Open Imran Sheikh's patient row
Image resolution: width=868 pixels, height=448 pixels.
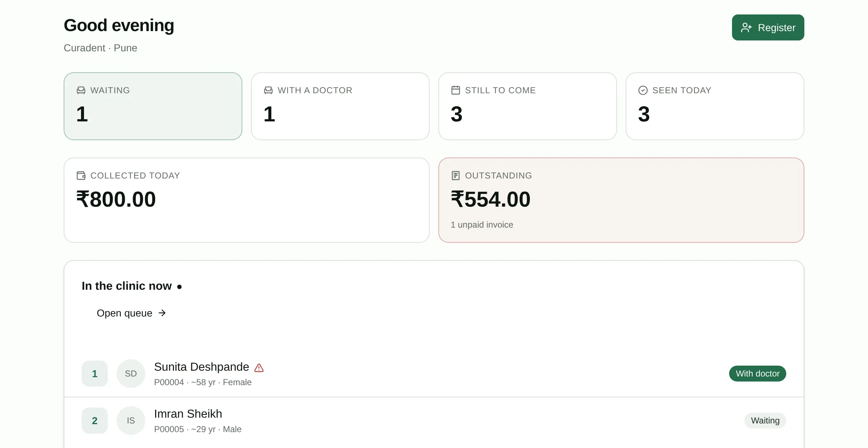[434, 421]
